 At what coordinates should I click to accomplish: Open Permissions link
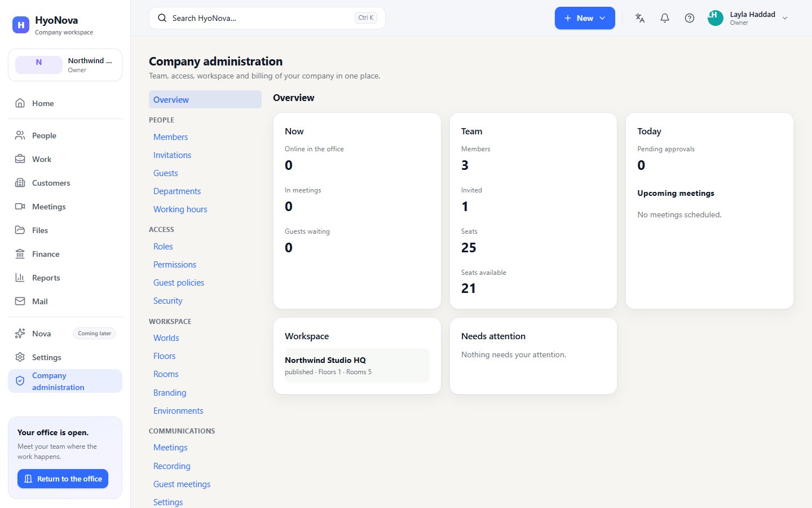tap(175, 265)
